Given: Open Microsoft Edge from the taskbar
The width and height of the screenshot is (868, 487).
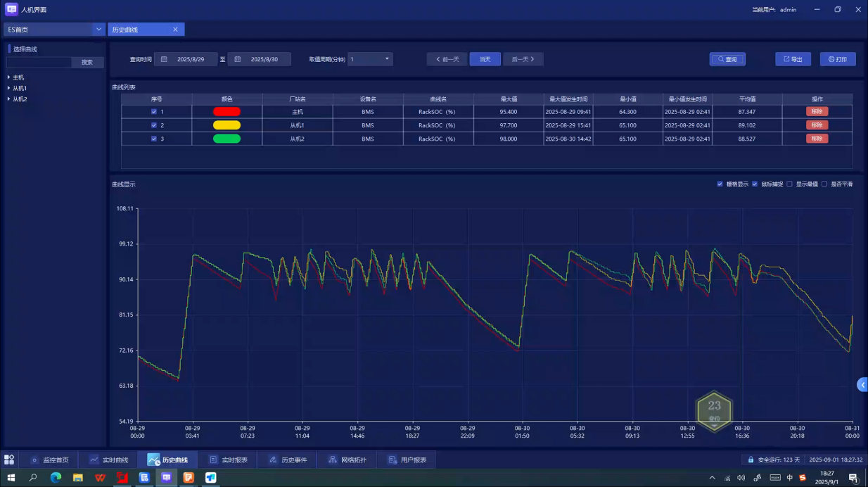Looking at the screenshot, I should pyautogui.click(x=56, y=478).
